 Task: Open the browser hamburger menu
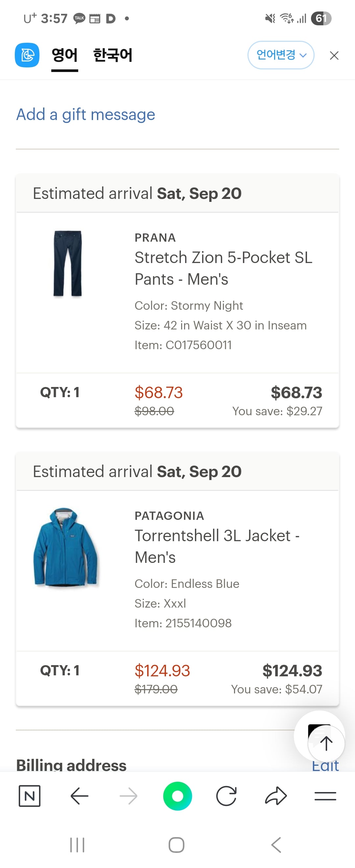[325, 796]
